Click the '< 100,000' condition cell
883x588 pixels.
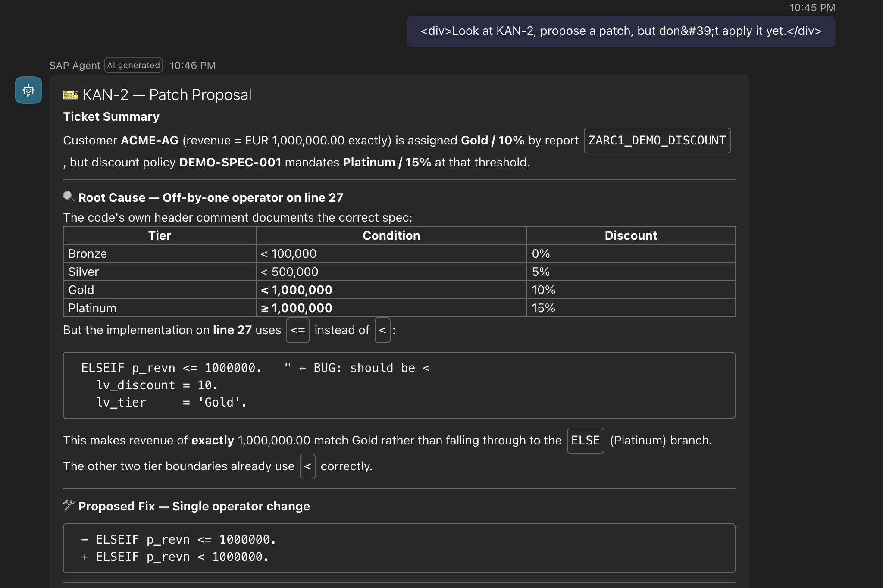391,253
